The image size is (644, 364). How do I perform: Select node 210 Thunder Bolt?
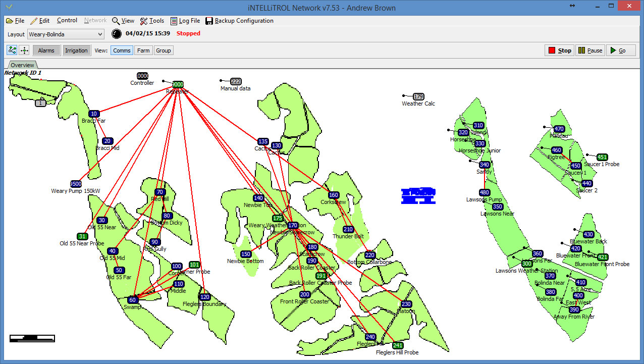tap(348, 229)
